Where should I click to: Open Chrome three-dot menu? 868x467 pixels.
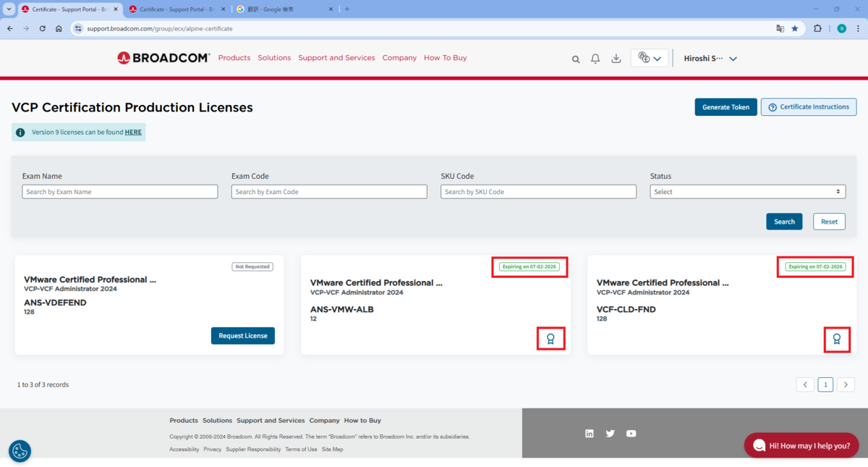[x=859, y=28]
